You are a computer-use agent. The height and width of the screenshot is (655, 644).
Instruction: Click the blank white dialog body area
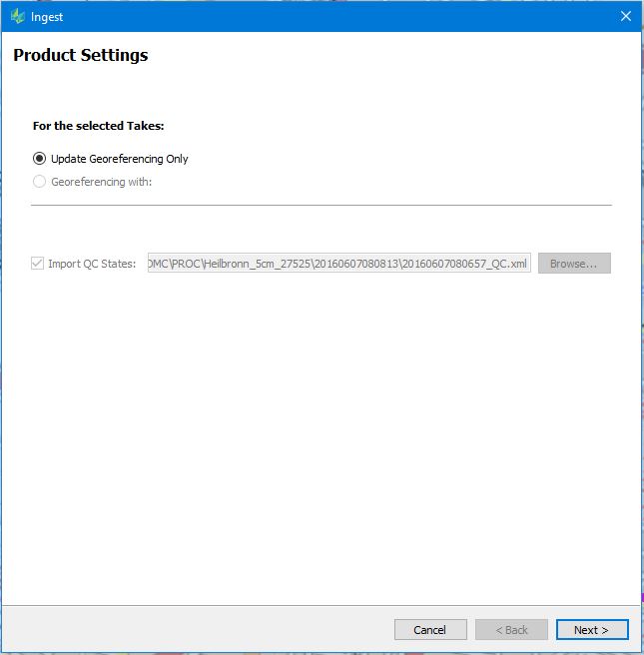pyautogui.click(x=322, y=438)
